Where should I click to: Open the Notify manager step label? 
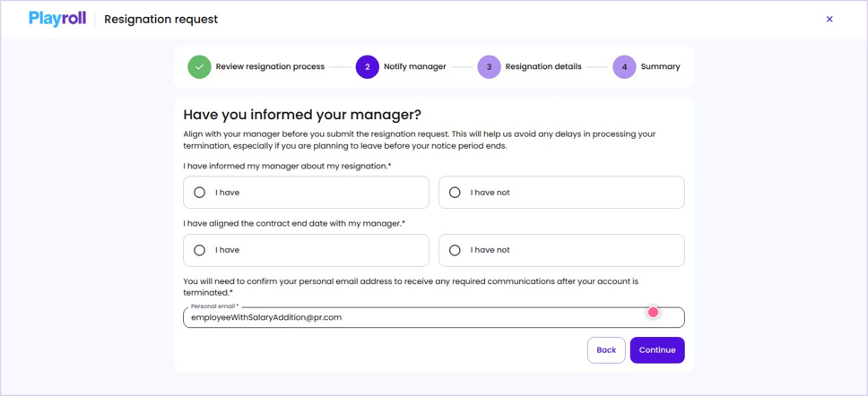[415, 67]
